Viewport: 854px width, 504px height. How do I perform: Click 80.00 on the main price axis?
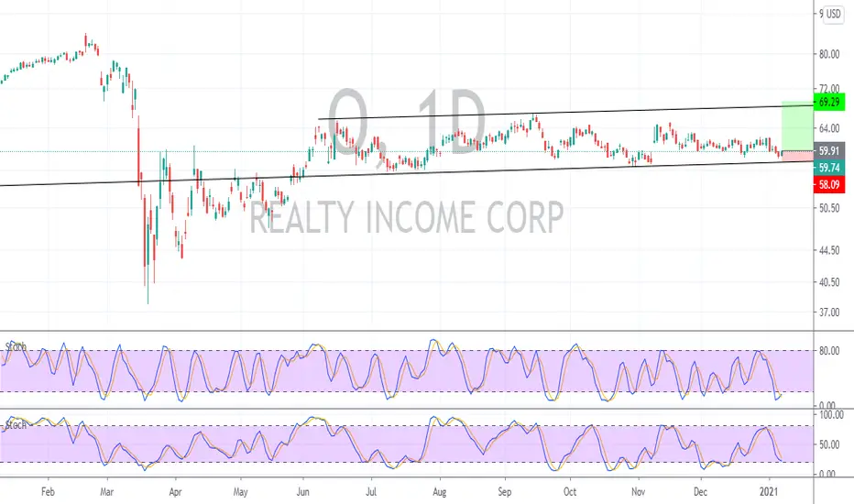(x=829, y=54)
